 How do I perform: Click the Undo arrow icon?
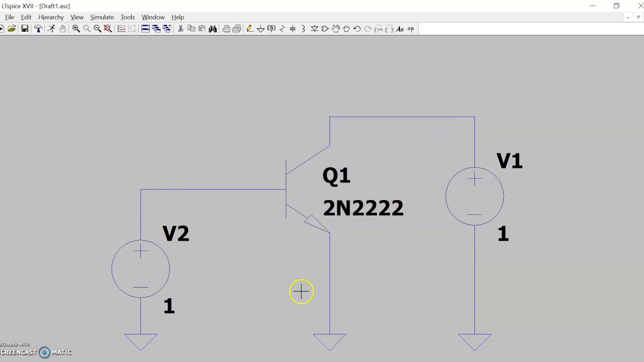pyautogui.click(x=357, y=29)
